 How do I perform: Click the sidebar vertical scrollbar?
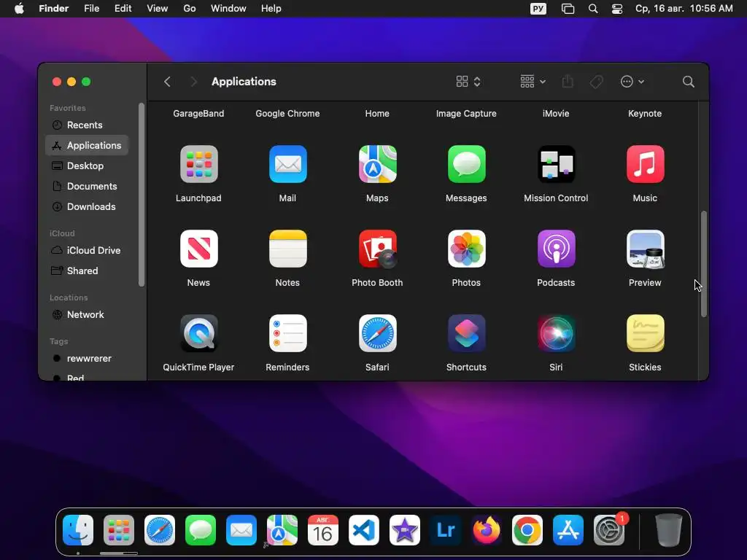(141, 195)
